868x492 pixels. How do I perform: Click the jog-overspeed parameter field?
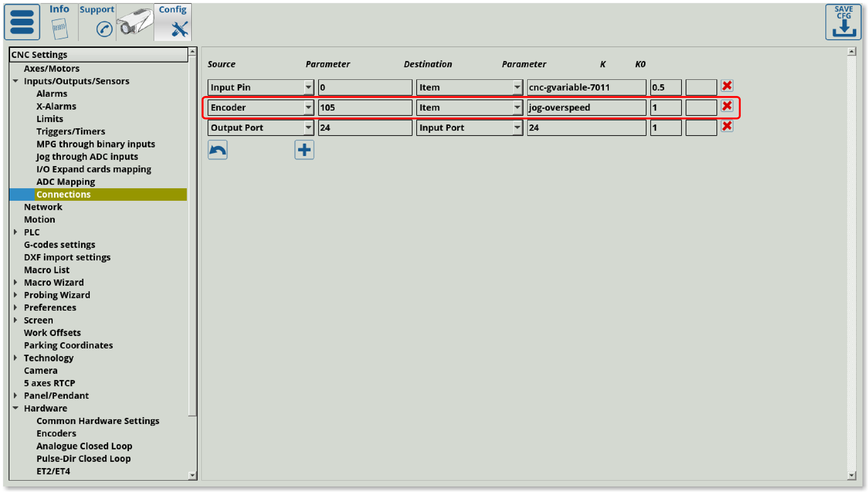point(586,107)
